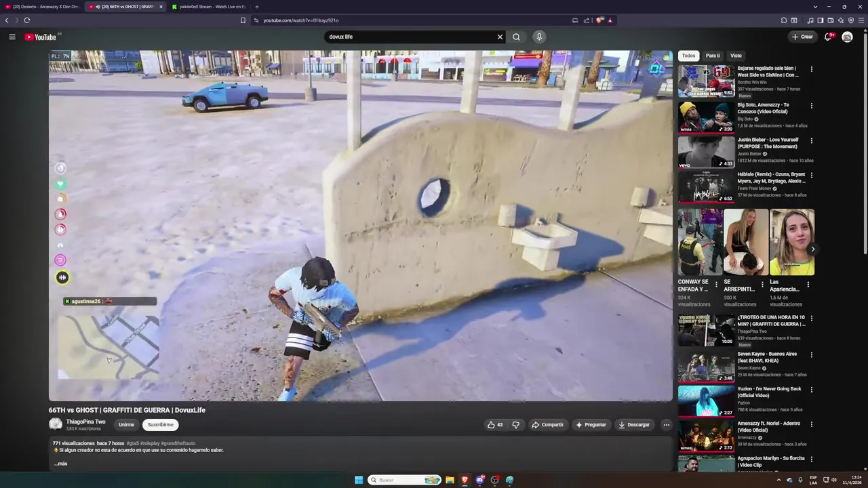Screen dimensions: 868x488
Task: Open options for Agrupacion Marilyn video
Action: (811, 459)
